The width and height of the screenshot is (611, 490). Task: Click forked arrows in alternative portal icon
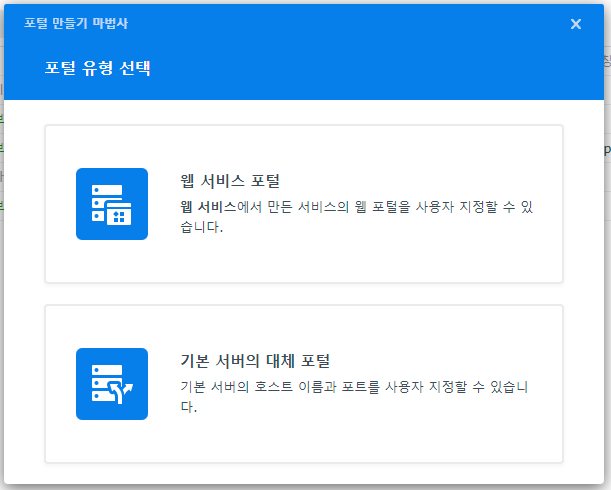[126, 393]
